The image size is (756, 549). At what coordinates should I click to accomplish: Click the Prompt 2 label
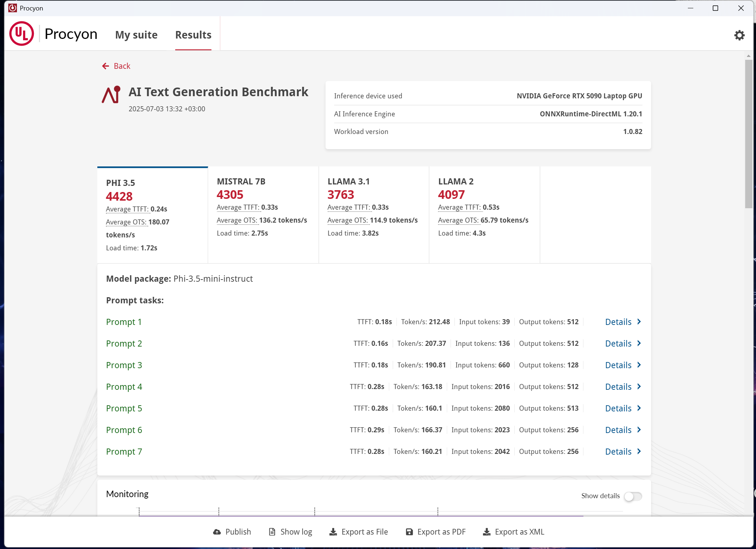(124, 344)
